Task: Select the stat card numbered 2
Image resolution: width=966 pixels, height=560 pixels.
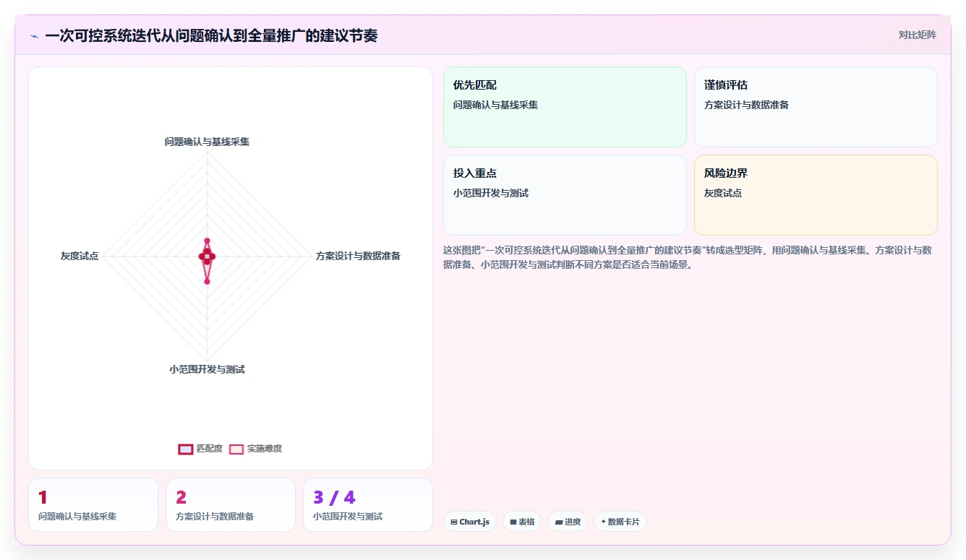Action: 231,504
